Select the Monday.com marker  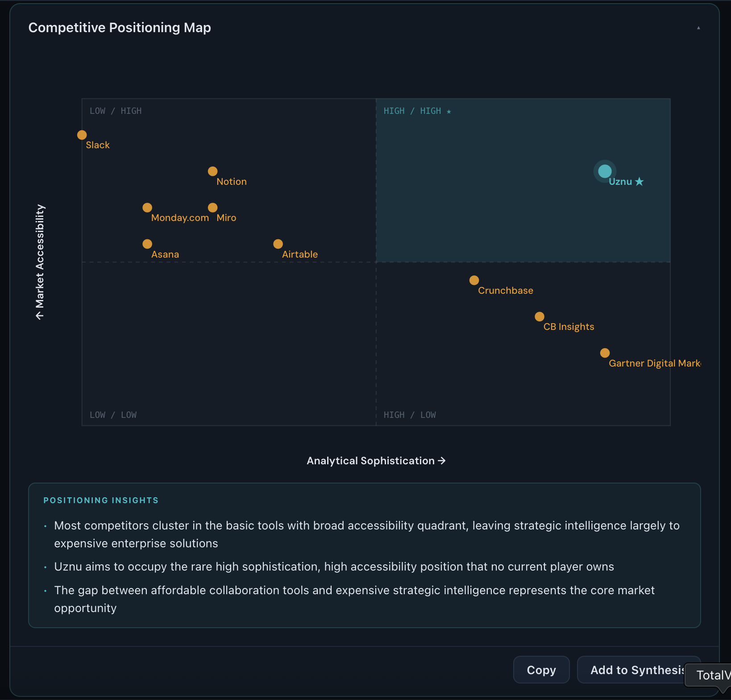(x=147, y=207)
